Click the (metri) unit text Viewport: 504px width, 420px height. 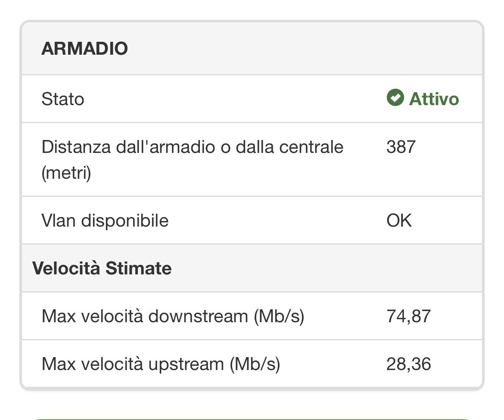[66, 173]
